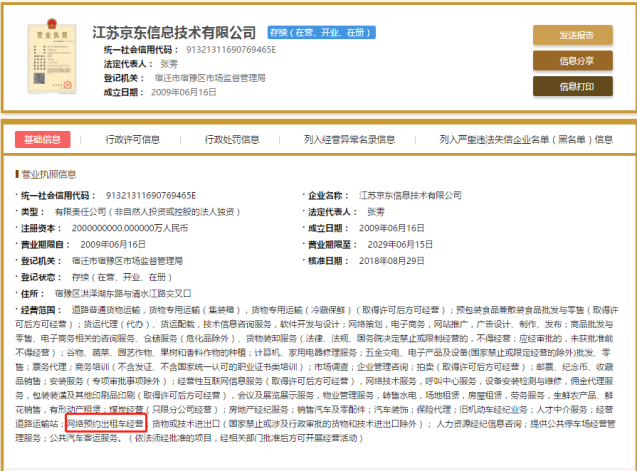Viewport: 637px width, 472px height.
Task: Click the 登记状态 value 存续(在营、开业、在册)
Action: pos(122,277)
